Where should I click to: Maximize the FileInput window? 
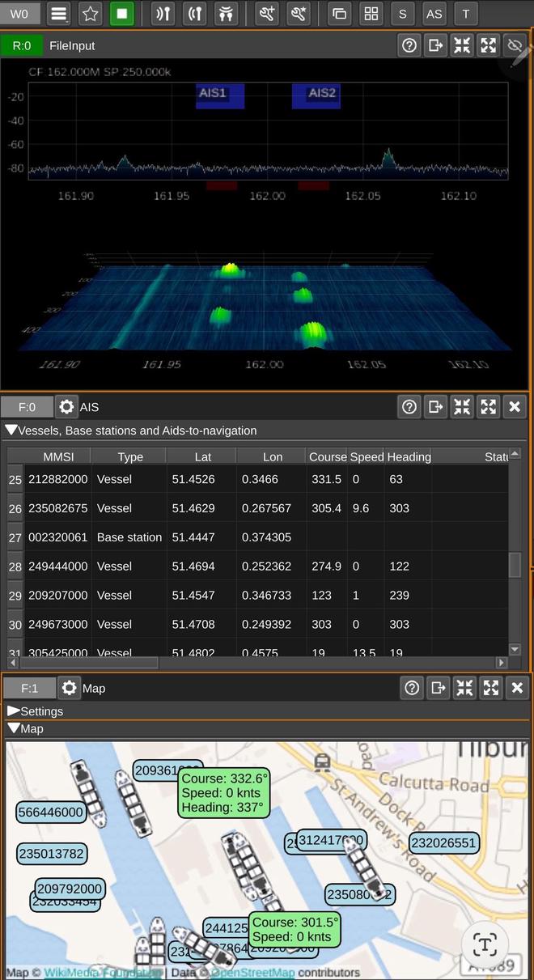click(489, 46)
